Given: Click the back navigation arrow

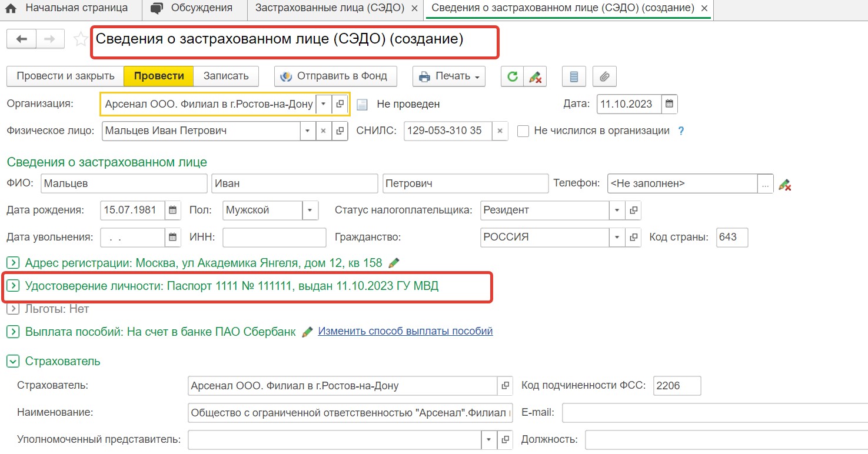Looking at the screenshot, I should pyautogui.click(x=22, y=39).
